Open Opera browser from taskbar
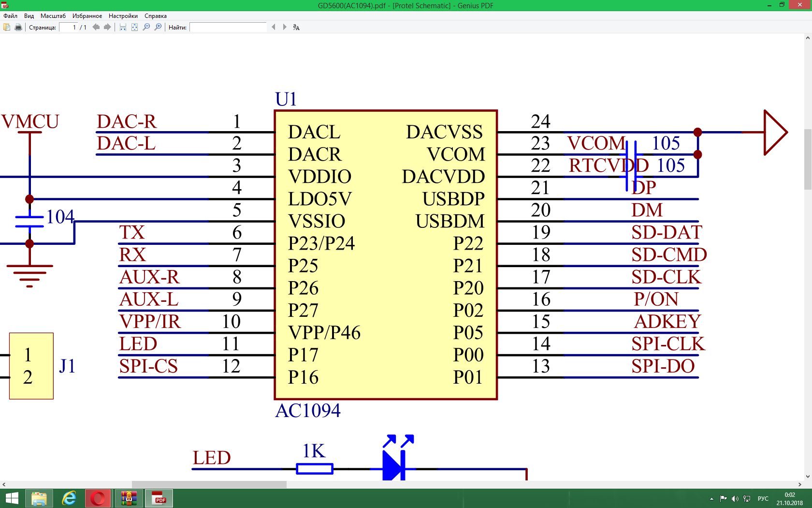Image resolution: width=812 pixels, height=508 pixels. click(x=98, y=498)
